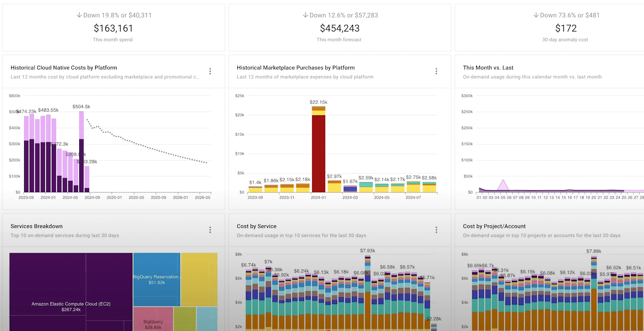Click the $504.5k bar in cloud costs chart
Image resolution: width=644 pixels, height=331 pixels.
coord(82,152)
